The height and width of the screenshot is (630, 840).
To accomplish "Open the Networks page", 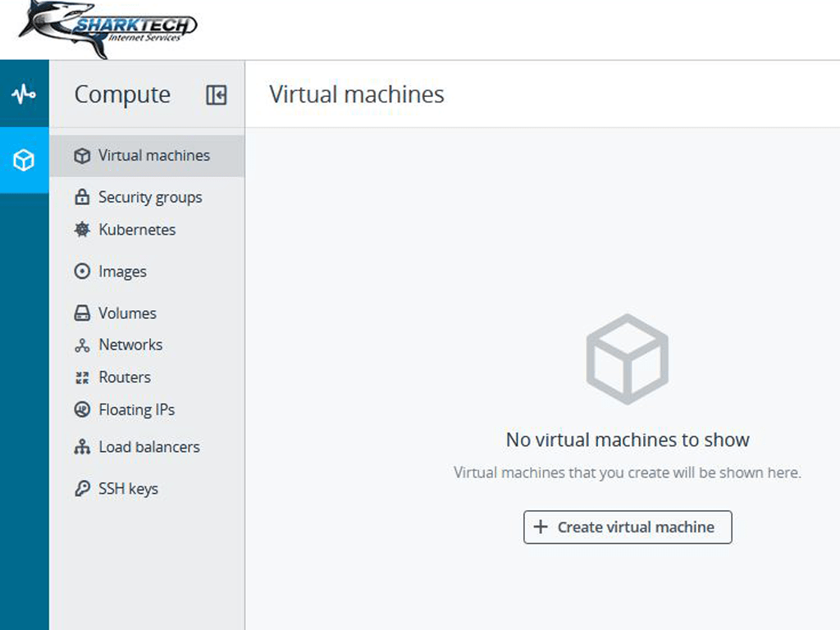I will click(x=130, y=345).
